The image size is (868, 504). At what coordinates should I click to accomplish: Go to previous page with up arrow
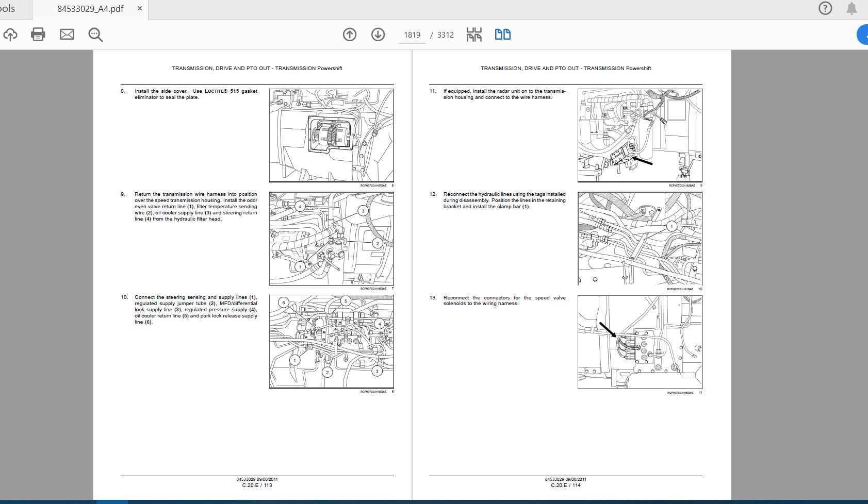point(350,35)
